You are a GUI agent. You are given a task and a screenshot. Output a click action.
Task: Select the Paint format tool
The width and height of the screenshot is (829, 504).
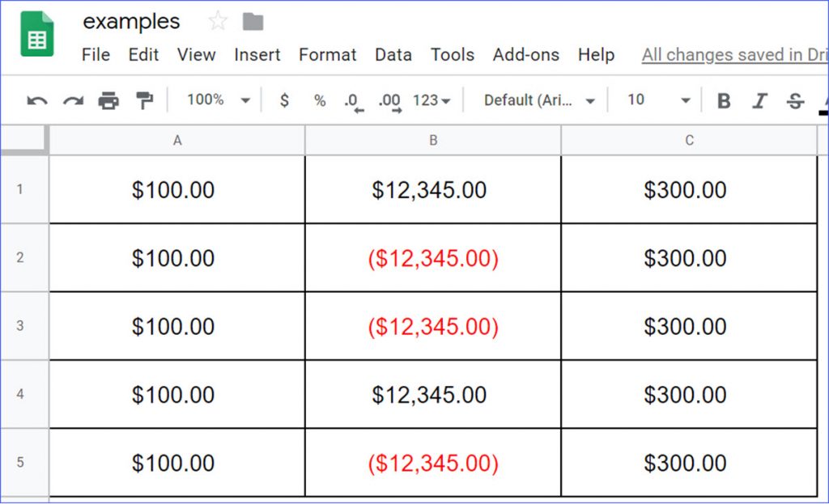coord(146,100)
